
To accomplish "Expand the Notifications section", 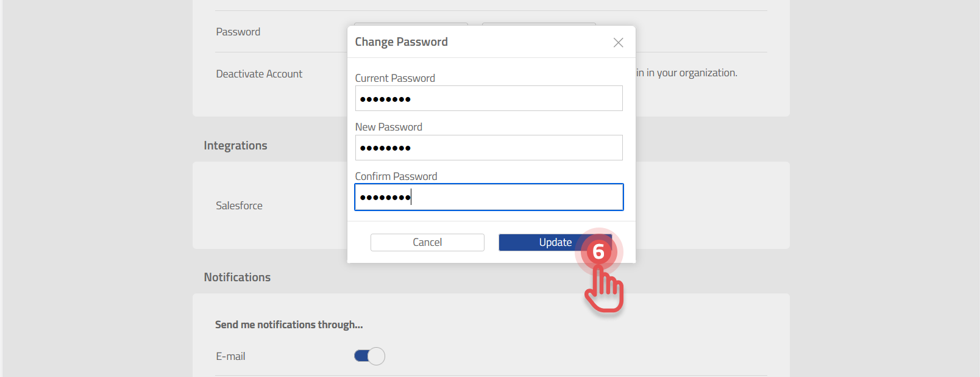I will [x=237, y=277].
